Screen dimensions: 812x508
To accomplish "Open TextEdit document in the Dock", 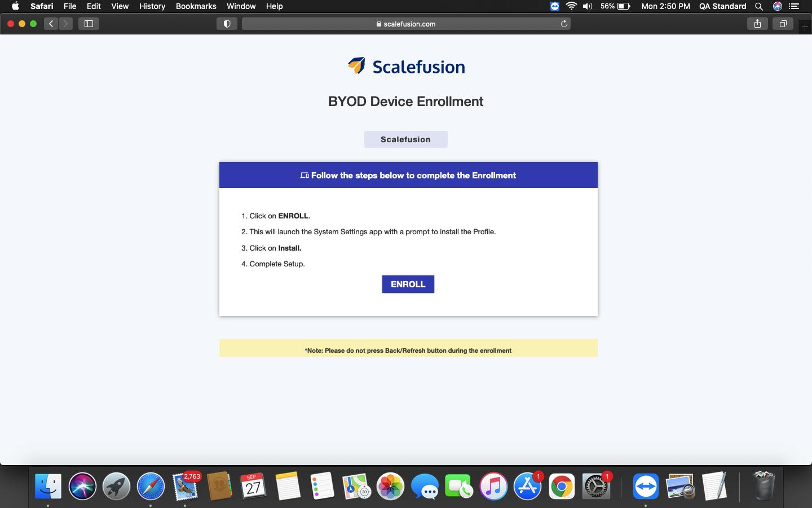I will pos(714,486).
